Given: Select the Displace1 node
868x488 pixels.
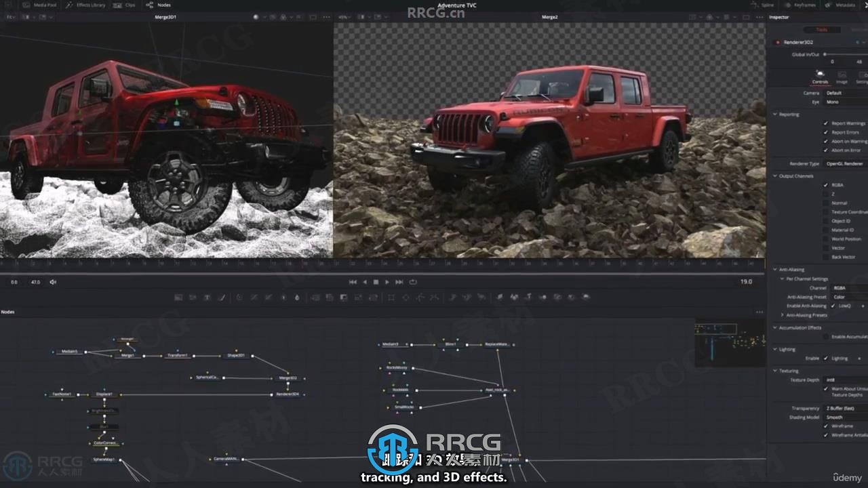Looking at the screenshot, I should pos(104,394).
